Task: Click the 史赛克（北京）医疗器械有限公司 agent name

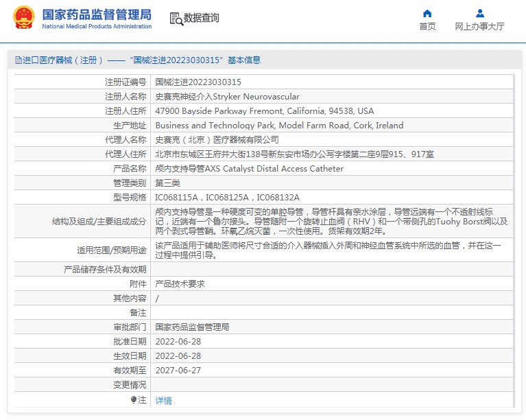Action: (217, 140)
